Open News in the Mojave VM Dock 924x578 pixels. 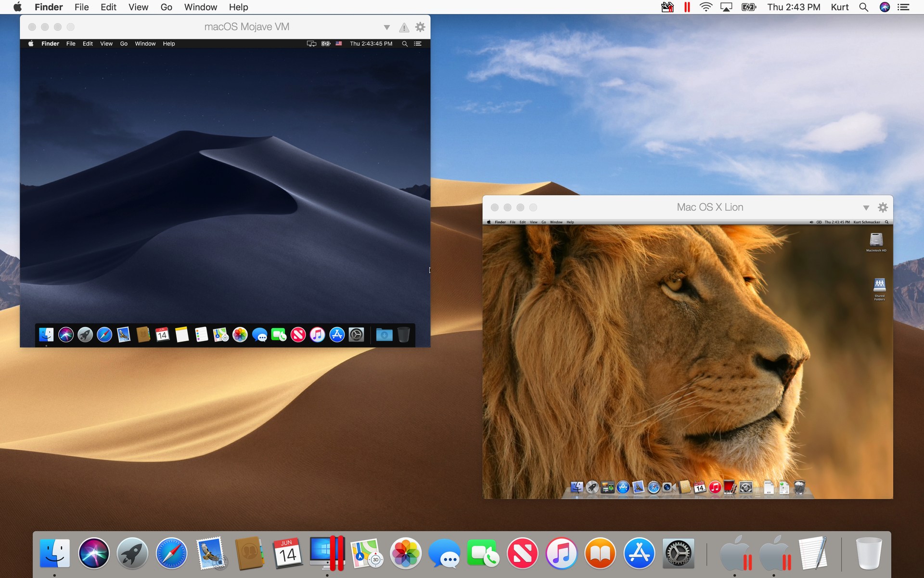(298, 335)
